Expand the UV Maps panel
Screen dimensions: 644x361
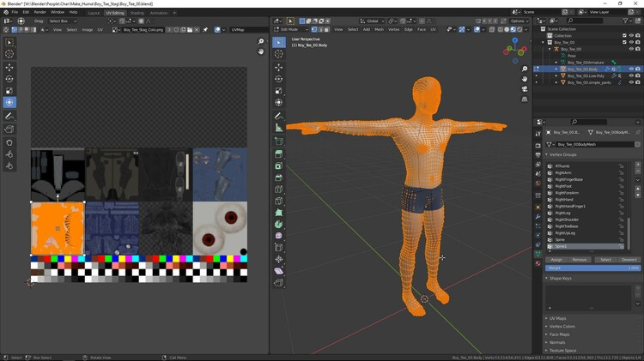[558, 318]
